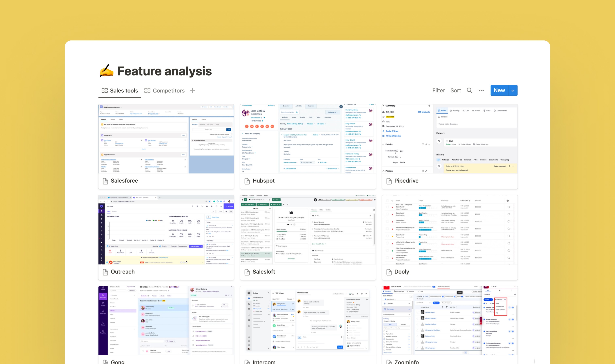Open the Salesloft card thumbnail
615x364 pixels.
tap(308, 230)
